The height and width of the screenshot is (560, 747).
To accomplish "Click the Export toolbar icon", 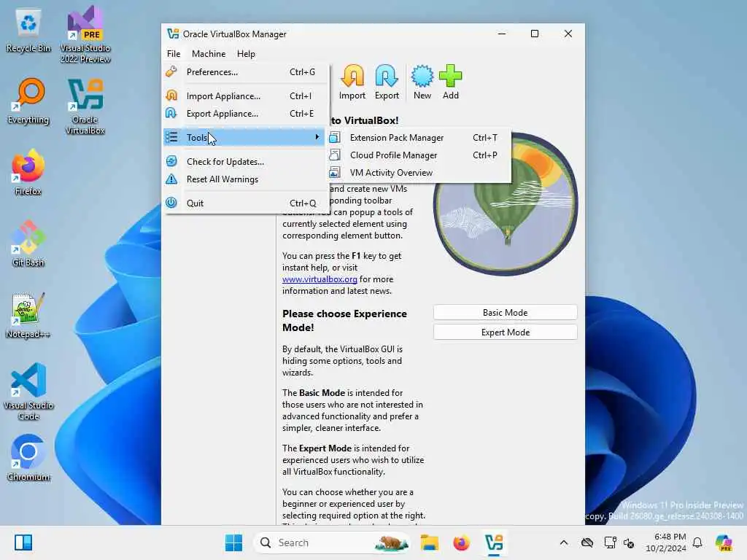I will tap(387, 82).
